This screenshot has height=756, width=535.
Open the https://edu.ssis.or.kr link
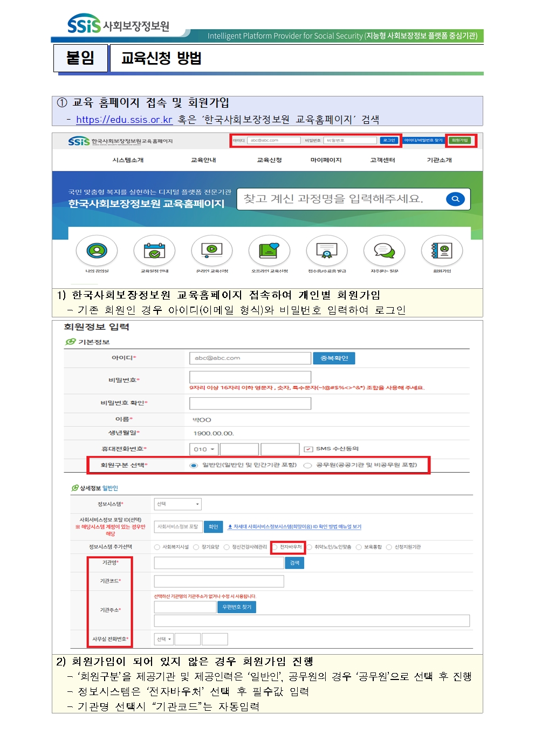(124, 120)
